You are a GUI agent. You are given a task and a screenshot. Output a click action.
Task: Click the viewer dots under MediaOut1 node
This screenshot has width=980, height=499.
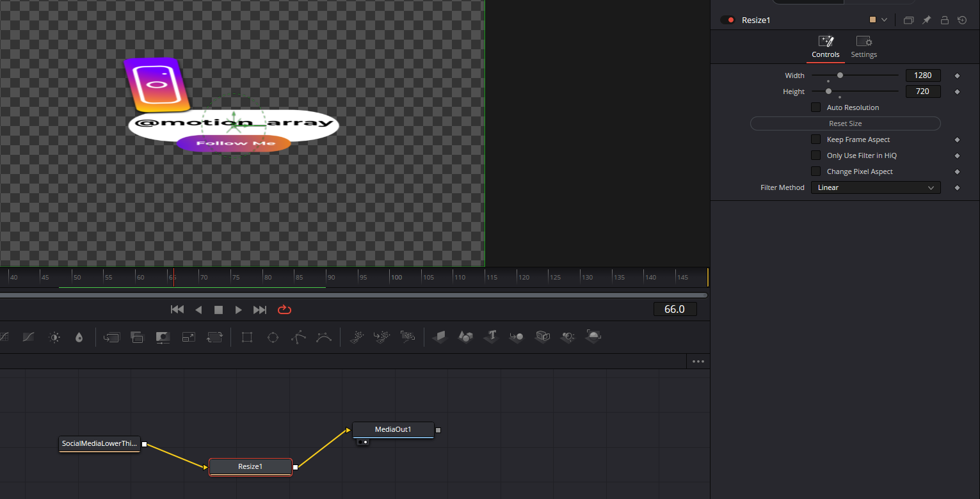362,441
